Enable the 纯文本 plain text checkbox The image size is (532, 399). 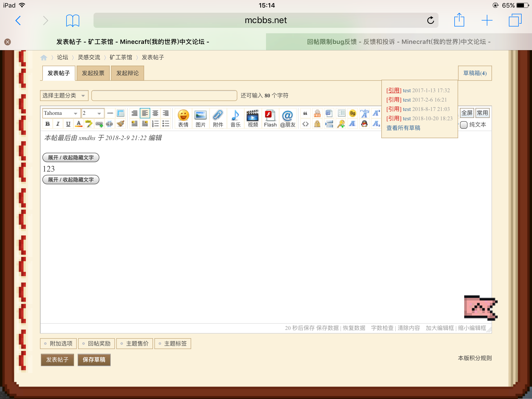tap(464, 125)
